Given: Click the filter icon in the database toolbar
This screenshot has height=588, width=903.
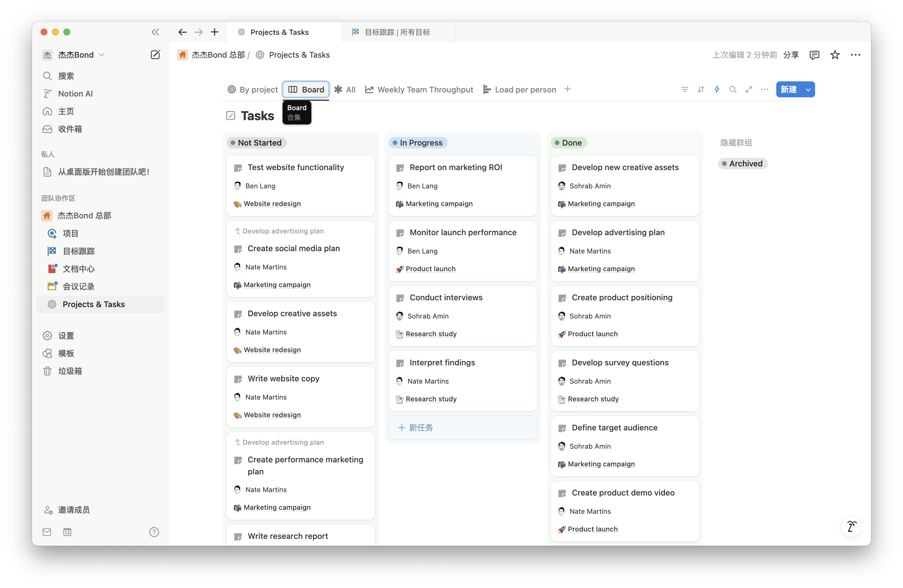Looking at the screenshot, I should click(684, 90).
